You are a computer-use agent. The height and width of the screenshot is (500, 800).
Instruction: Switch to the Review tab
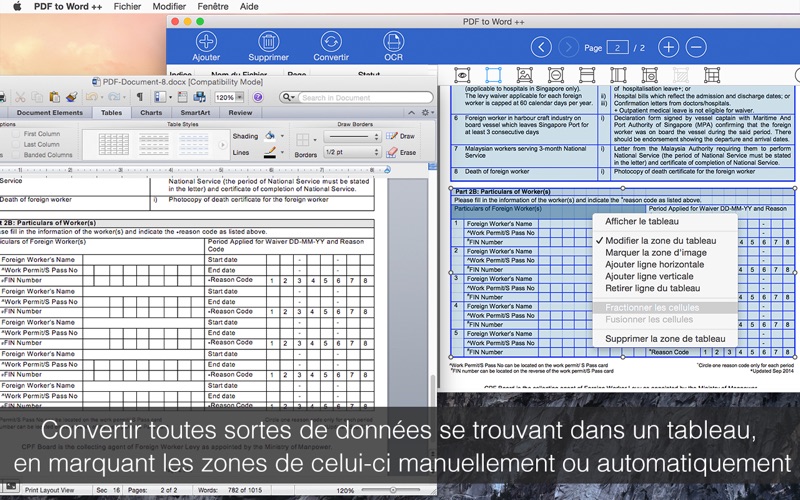coord(240,113)
